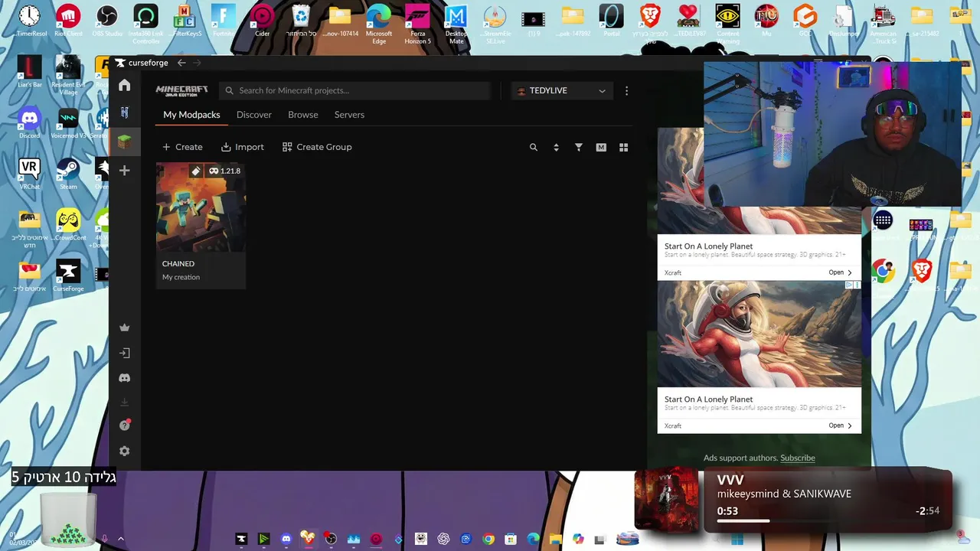Image resolution: width=980 pixels, height=551 pixels.
Task: Click the Windows Start button in taskbar
Action: [x=737, y=539]
